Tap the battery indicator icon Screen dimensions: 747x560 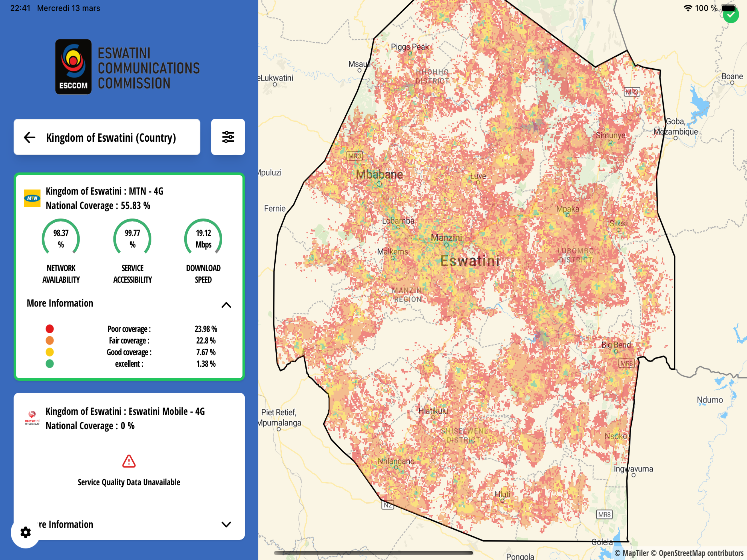(x=729, y=8)
